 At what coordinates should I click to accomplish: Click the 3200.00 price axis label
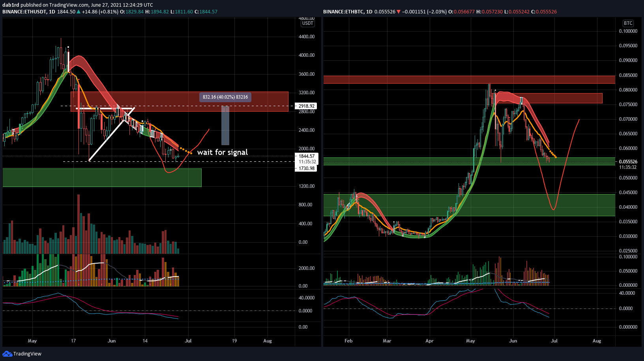307,93
